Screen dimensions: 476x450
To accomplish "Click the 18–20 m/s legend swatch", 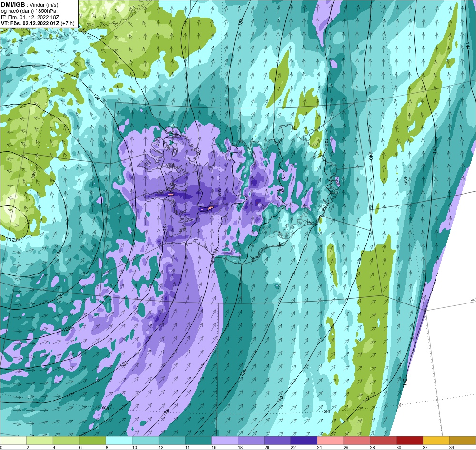I will click(251, 440).
